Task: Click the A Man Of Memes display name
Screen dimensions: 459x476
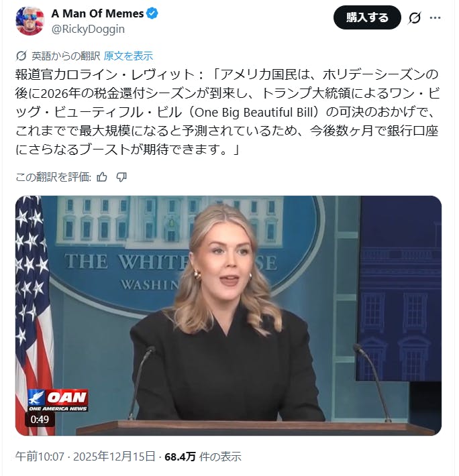Action: coord(97,13)
